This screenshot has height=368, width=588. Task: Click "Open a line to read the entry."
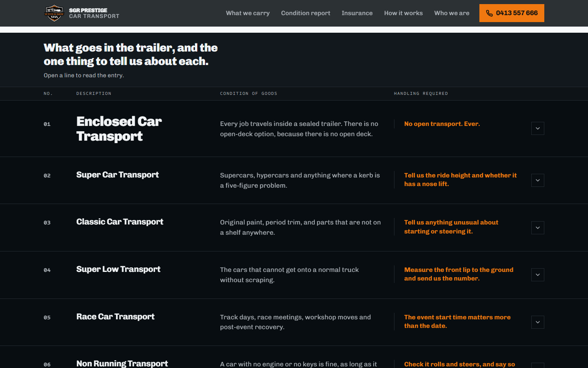pos(84,76)
